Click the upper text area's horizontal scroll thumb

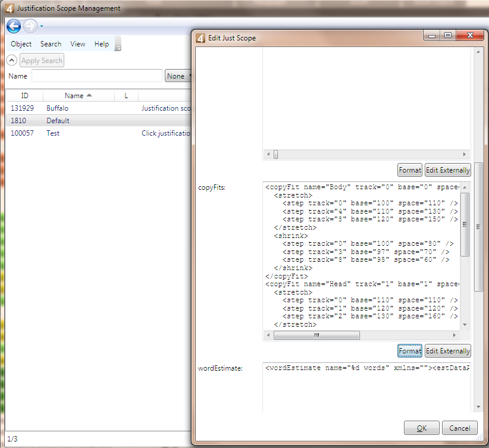coord(275,155)
